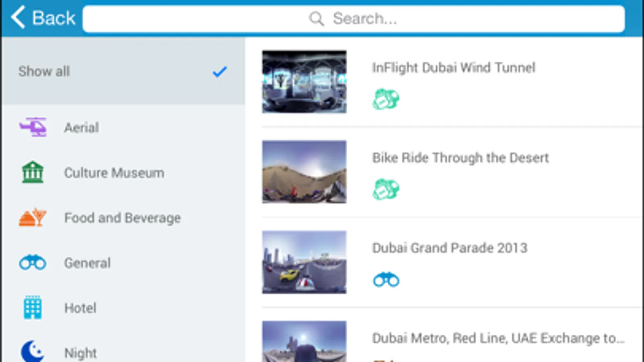Click binoculars icon under Dubai Grand Parade 2013

coord(386,280)
